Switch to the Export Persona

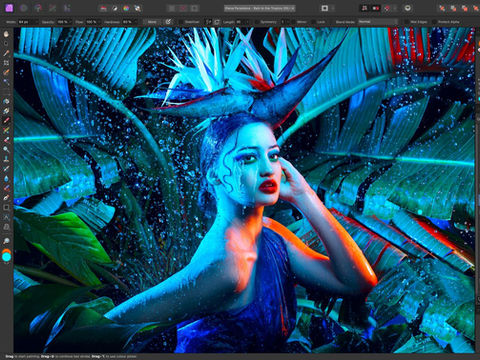pos(67,8)
